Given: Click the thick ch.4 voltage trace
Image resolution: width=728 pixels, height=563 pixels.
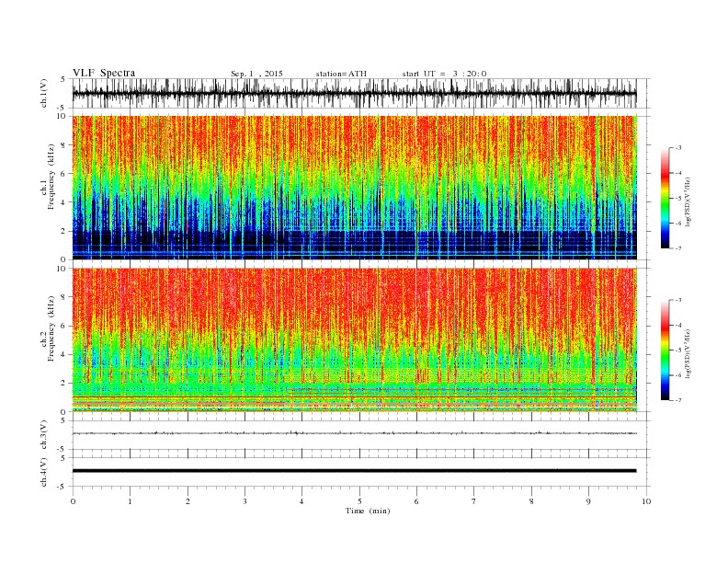Looking at the screenshot, I should [x=354, y=471].
